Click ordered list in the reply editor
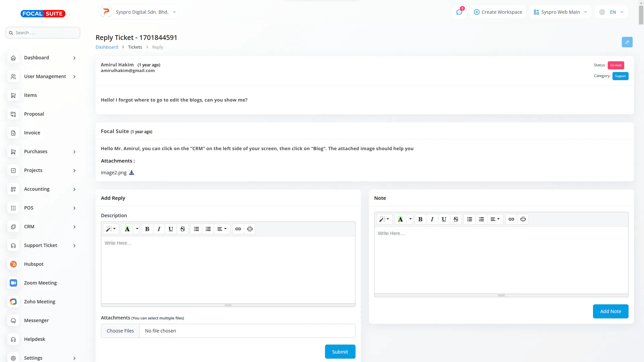Screen dimensions: 644x362 coord(208,229)
